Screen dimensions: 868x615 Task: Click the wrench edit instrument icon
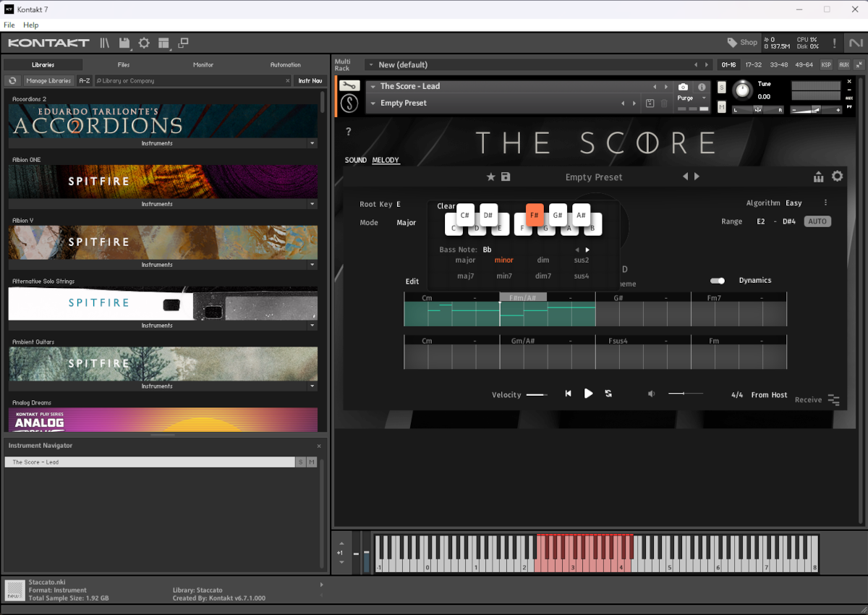pyautogui.click(x=349, y=85)
